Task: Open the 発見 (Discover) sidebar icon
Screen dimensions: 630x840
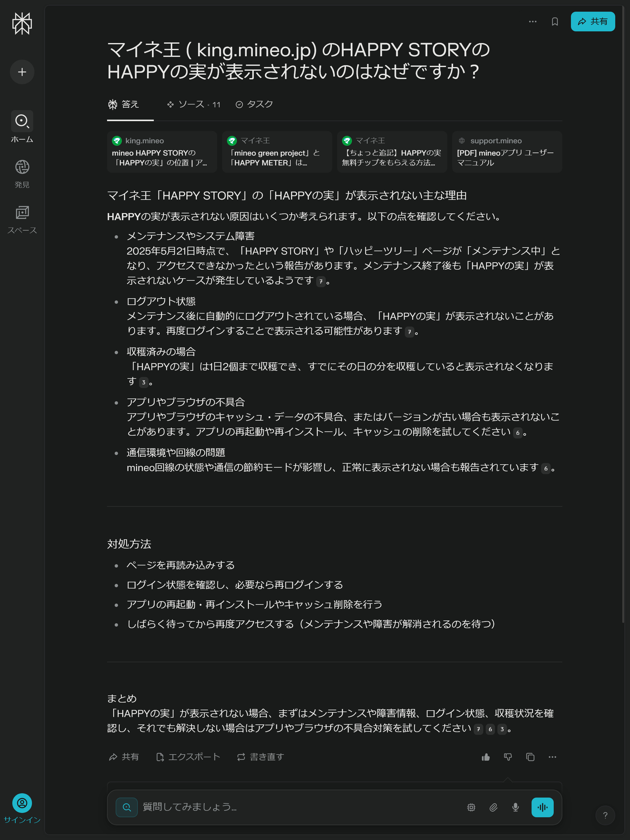Action: 22,167
